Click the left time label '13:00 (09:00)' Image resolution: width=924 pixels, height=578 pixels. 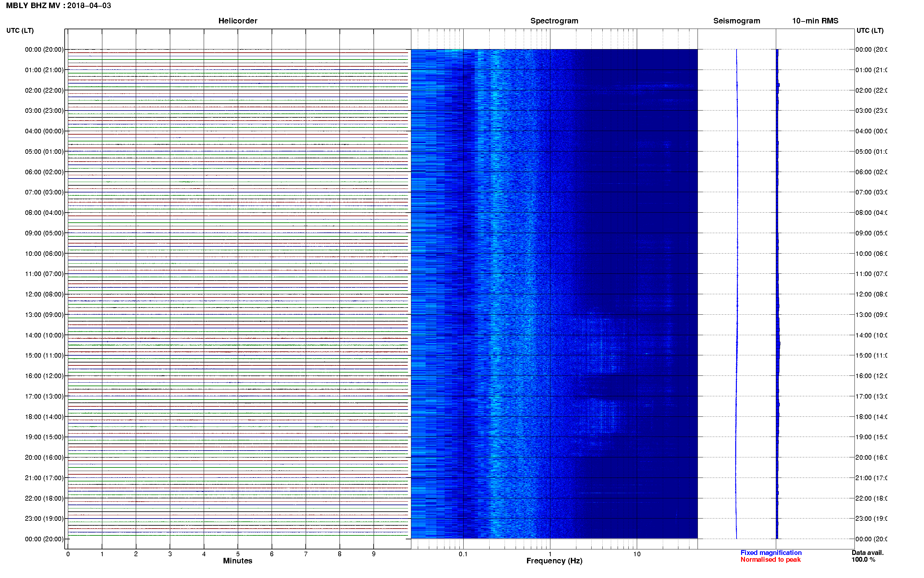coord(44,315)
